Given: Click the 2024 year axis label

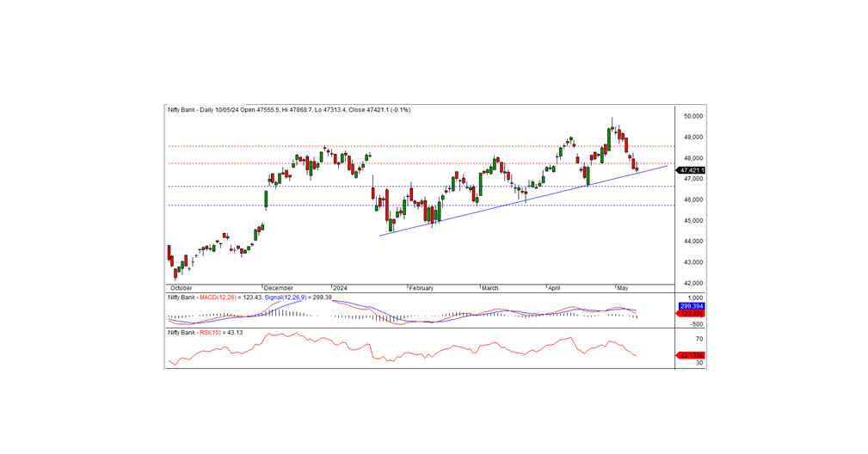Looking at the screenshot, I should coord(340,288).
